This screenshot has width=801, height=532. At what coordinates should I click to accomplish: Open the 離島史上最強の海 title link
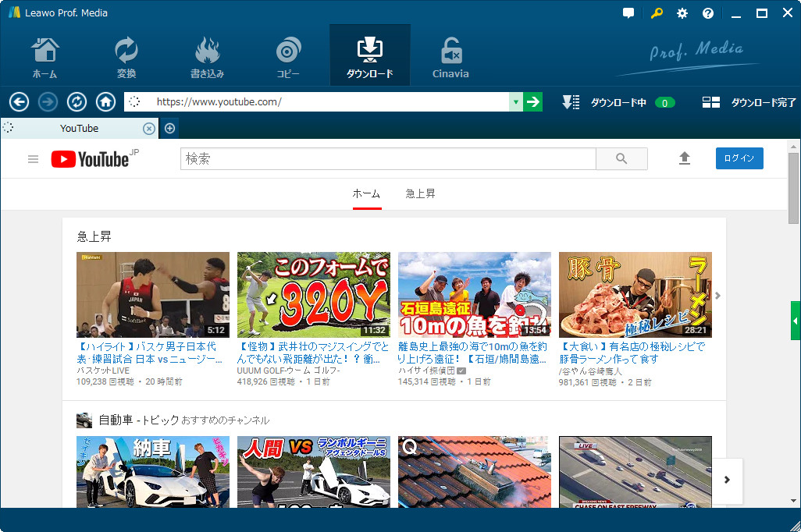click(x=472, y=353)
